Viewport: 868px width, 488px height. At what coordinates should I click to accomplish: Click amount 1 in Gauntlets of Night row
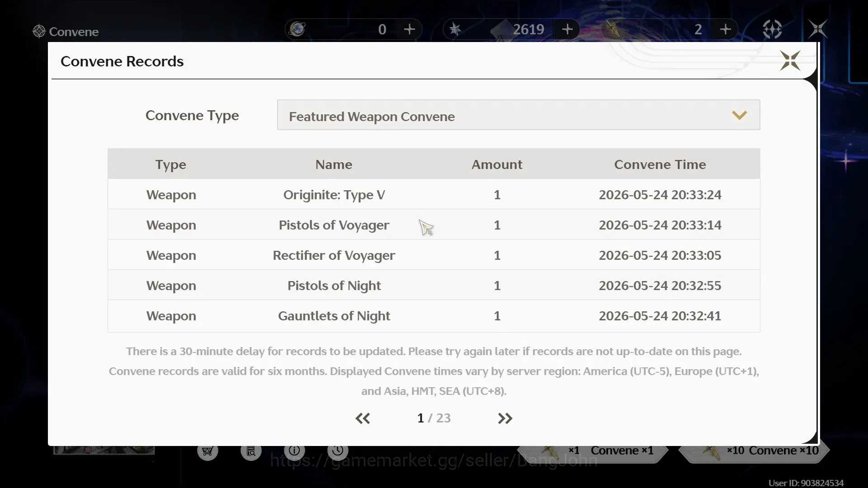pos(497,316)
